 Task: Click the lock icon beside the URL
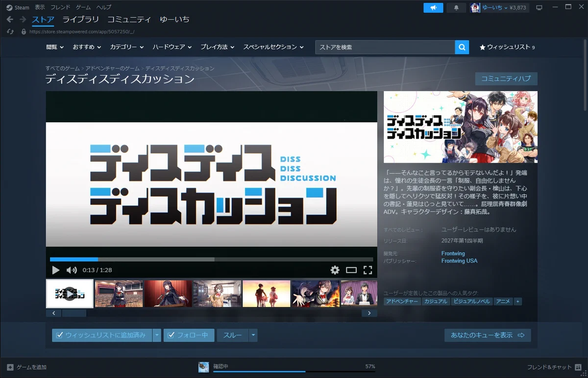pos(23,31)
